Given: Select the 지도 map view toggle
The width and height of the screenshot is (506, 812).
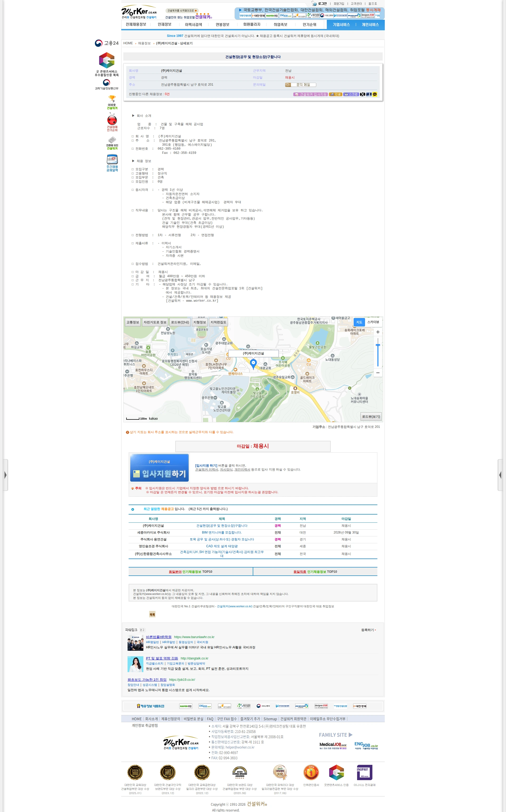Looking at the screenshot, I should (x=359, y=322).
